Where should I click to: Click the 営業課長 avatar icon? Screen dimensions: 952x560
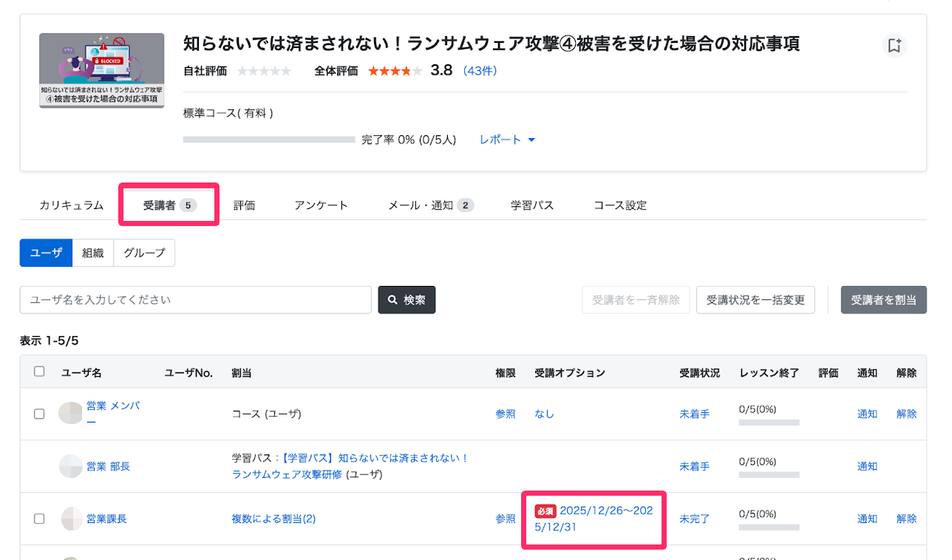[72, 519]
